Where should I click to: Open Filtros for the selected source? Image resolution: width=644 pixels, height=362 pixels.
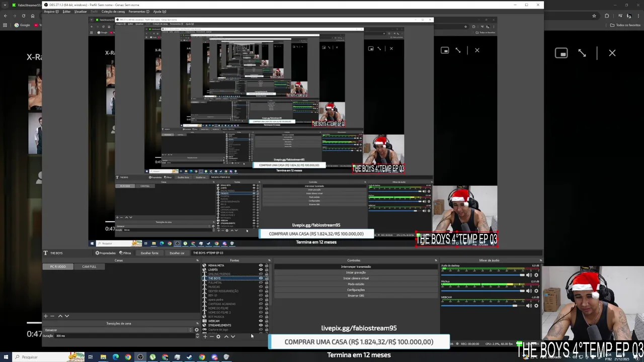tap(125, 253)
